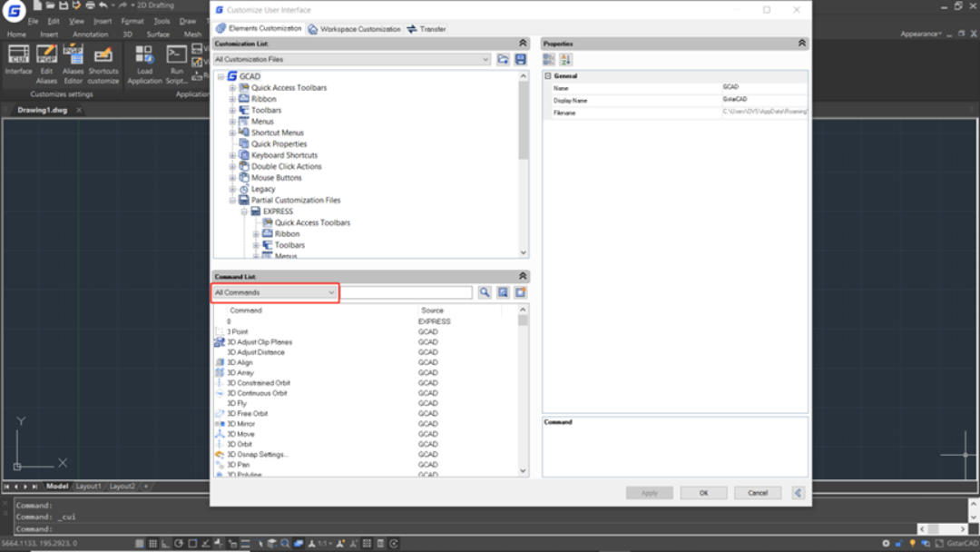Screen dimensions: 980x552
Task: Click the alphabetical sort icon in Properties
Action: 565,59
